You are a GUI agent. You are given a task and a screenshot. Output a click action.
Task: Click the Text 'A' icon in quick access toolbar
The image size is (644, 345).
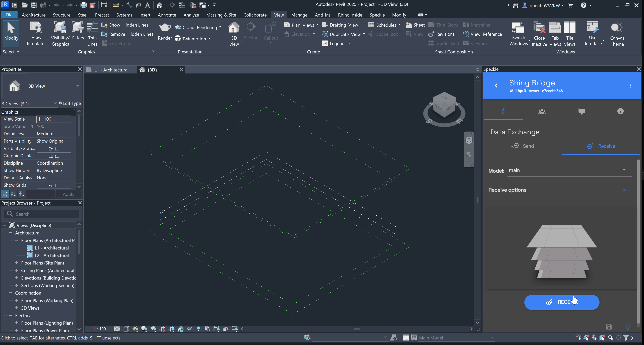(x=148, y=5)
